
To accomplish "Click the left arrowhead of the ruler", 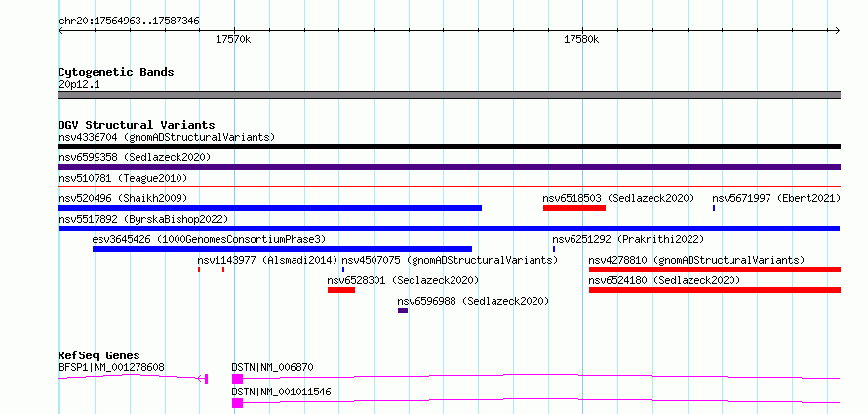I will 60,30.
